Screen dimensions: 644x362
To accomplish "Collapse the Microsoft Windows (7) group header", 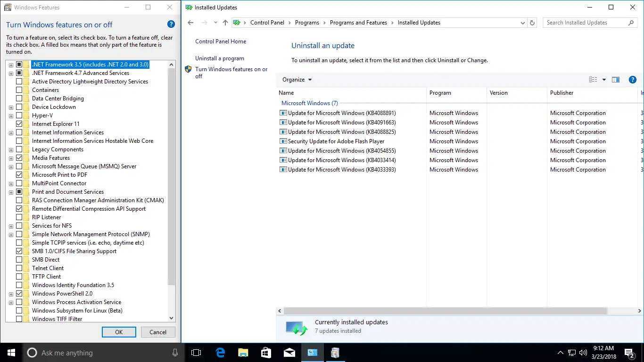I will (310, 103).
